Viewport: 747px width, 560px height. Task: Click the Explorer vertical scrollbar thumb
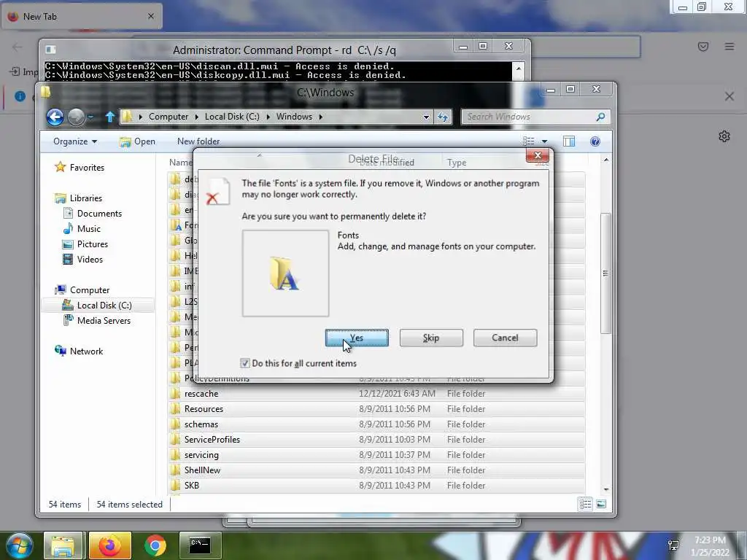point(605,273)
